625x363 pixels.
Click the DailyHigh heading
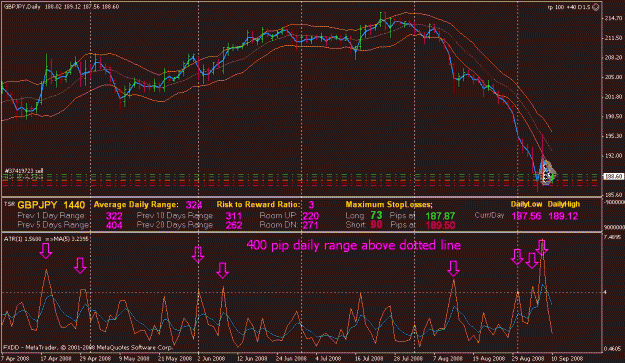pyautogui.click(x=564, y=204)
